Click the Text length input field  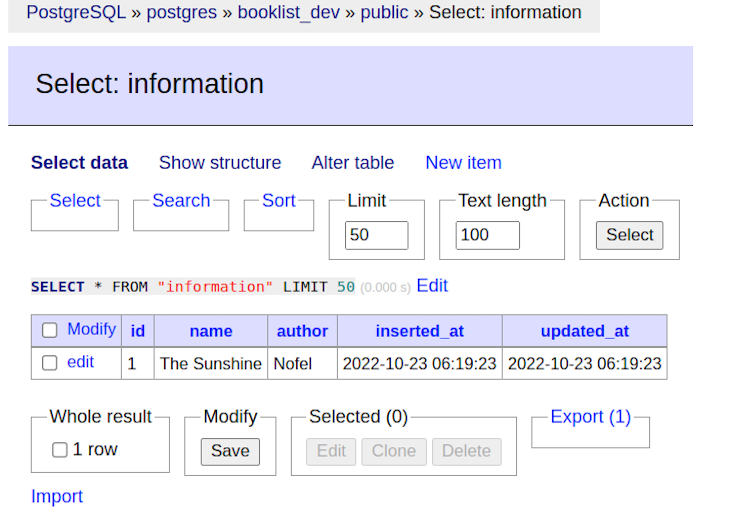point(487,235)
